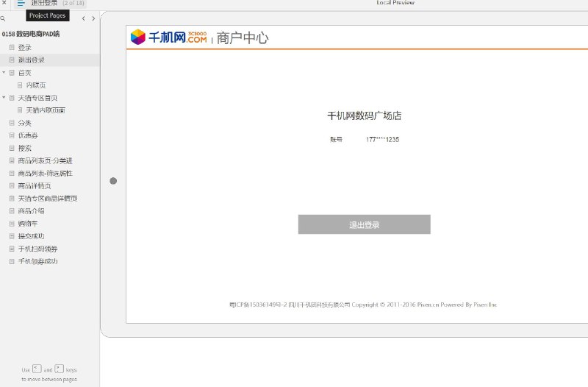The width and height of the screenshot is (588, 387).
Task: Click the Local Preview title
Action: point(395,3)
